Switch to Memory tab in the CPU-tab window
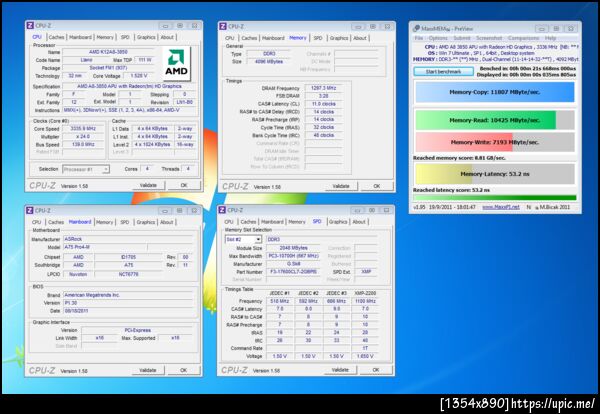Viewport: 600px width, 414px height. [x=105, y=37]
